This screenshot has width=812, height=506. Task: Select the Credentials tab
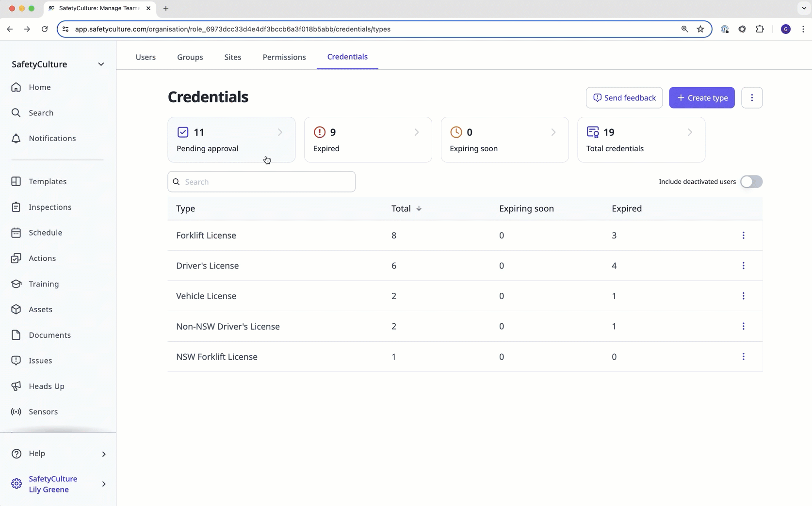(x=347, y=57)
